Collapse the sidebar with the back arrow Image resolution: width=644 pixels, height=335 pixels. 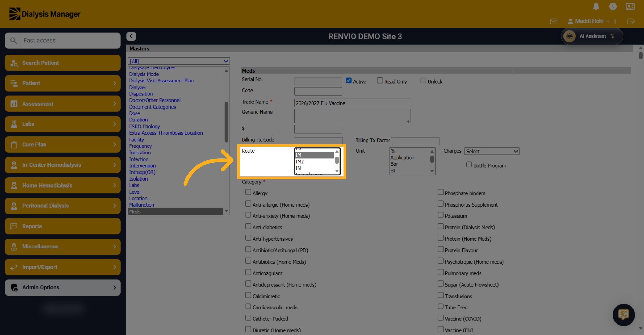pyautogui.click(x=131, y=36)
